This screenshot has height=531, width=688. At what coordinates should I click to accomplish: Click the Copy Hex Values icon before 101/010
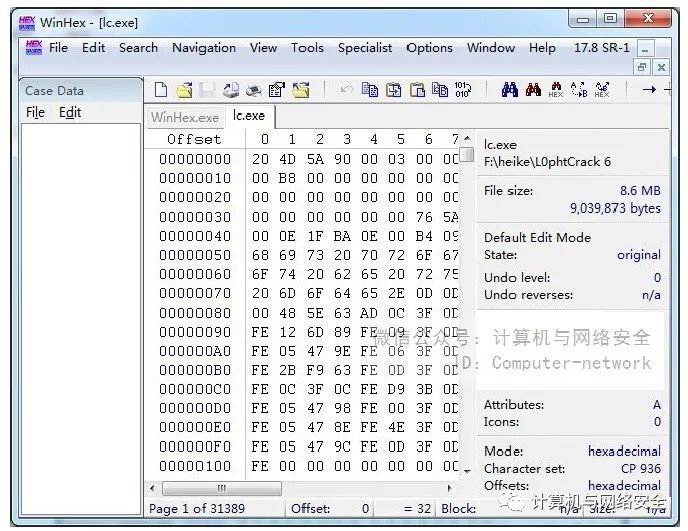click(x=440, y=90)
